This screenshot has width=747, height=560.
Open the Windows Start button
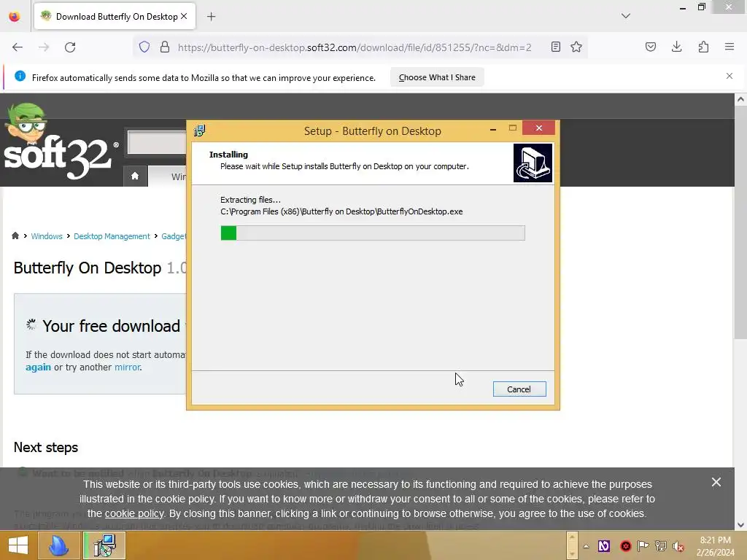18,545
